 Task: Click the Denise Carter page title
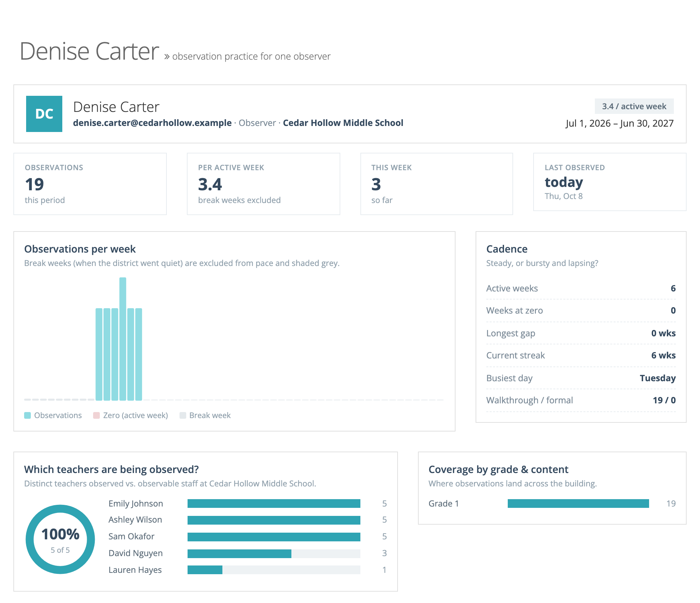tap(89, 51)
